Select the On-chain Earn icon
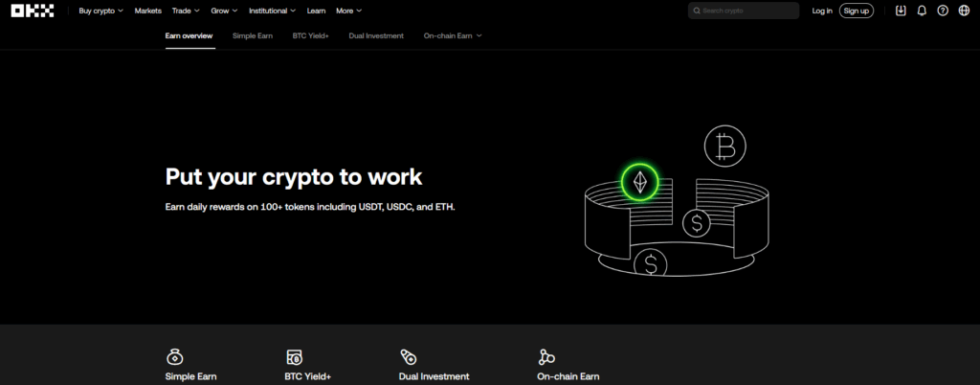This screenshot has width=980, height=385. pyautogui.click(x=546, y=357)
